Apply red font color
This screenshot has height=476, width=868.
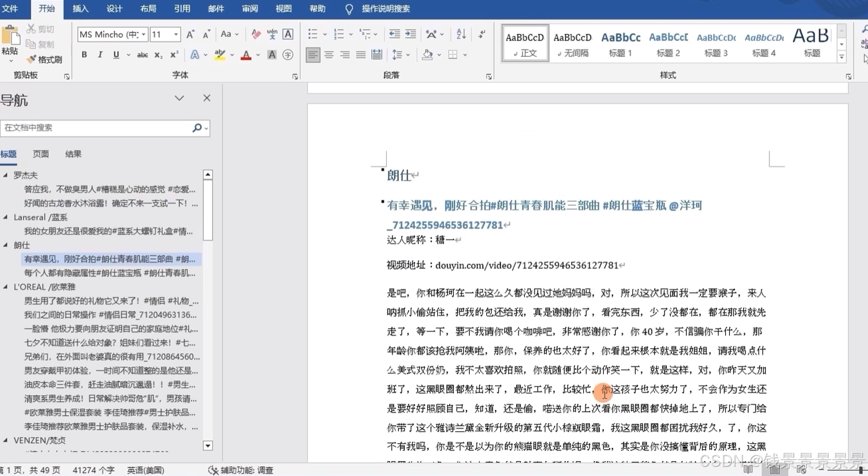246,54
